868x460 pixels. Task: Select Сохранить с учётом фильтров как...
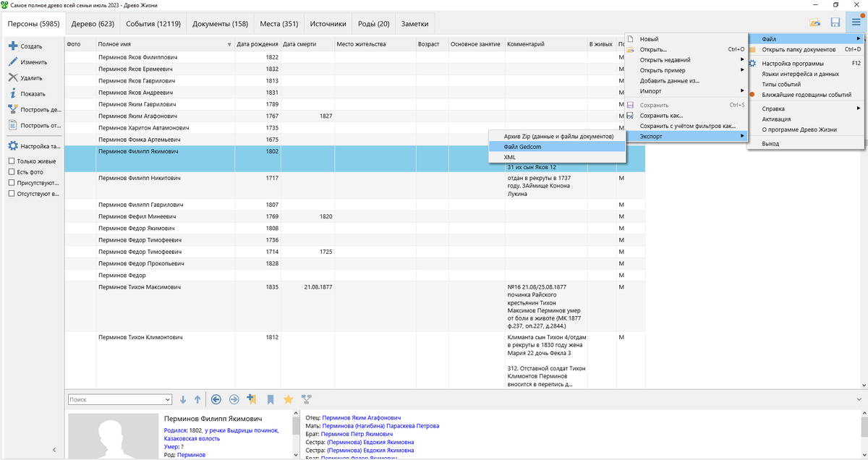tap(686, 126)
